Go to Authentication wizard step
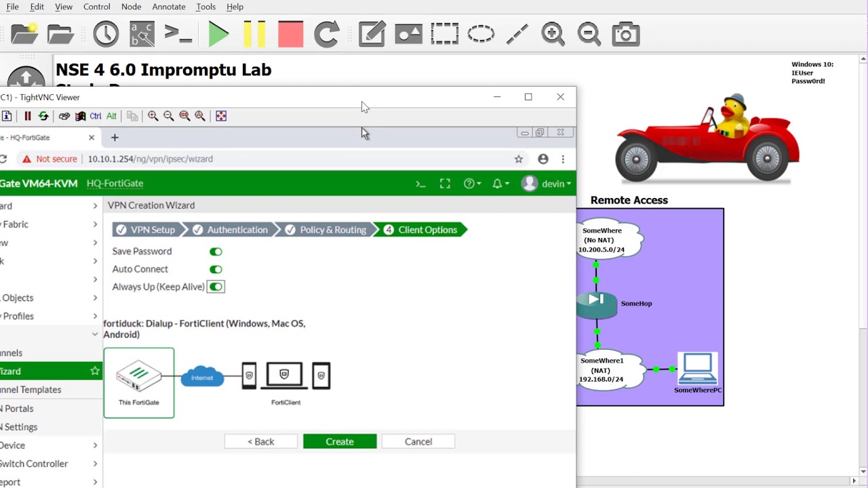Image resolution: width=868 pixels, height=488 pixels. [x=231, y=230]
